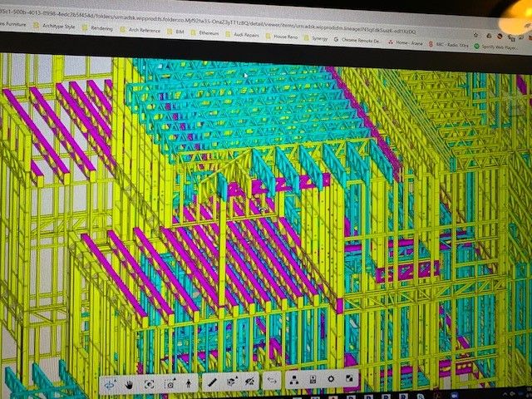Open the Model Browser tree panel

[294, 381]
